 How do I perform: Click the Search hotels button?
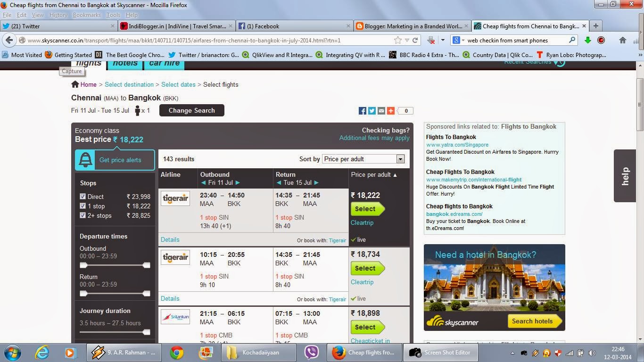[535, 321]
